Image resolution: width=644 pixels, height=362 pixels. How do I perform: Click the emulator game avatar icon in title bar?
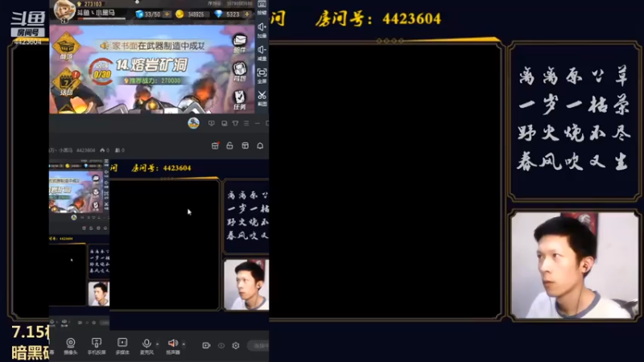(193, 123)
